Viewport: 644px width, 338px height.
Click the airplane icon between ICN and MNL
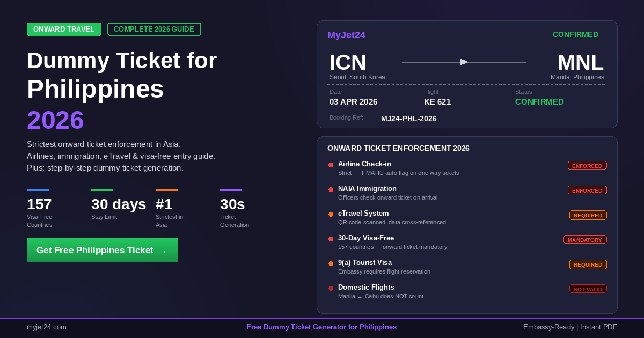click(464, 62)
